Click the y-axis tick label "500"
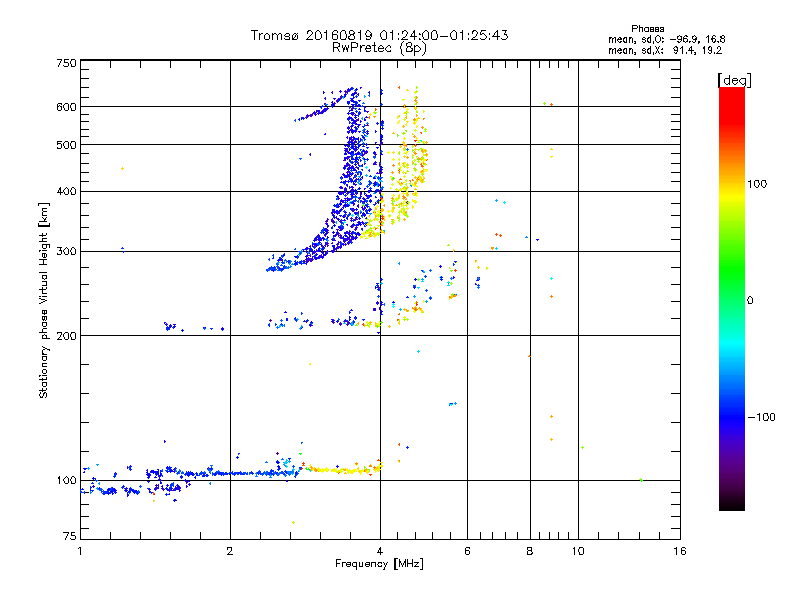Image resolution: width=800 pixels, height=600 pixels. 66,145
